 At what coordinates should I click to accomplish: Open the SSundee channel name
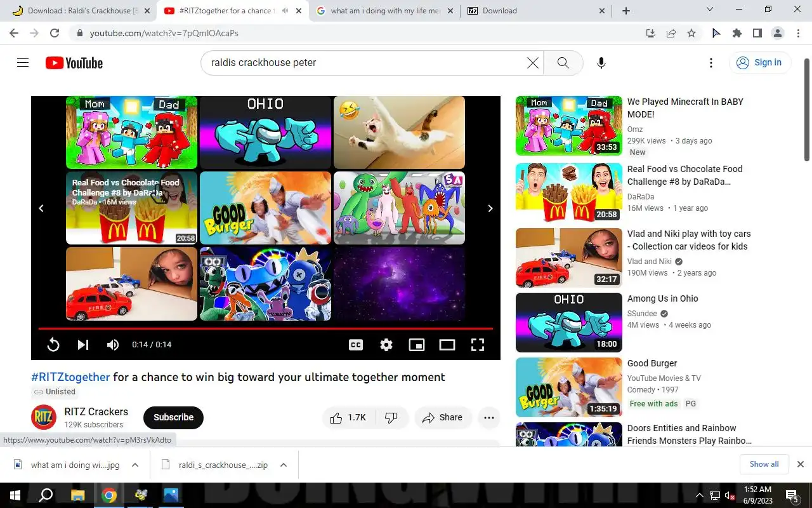(x=642, y=314)
